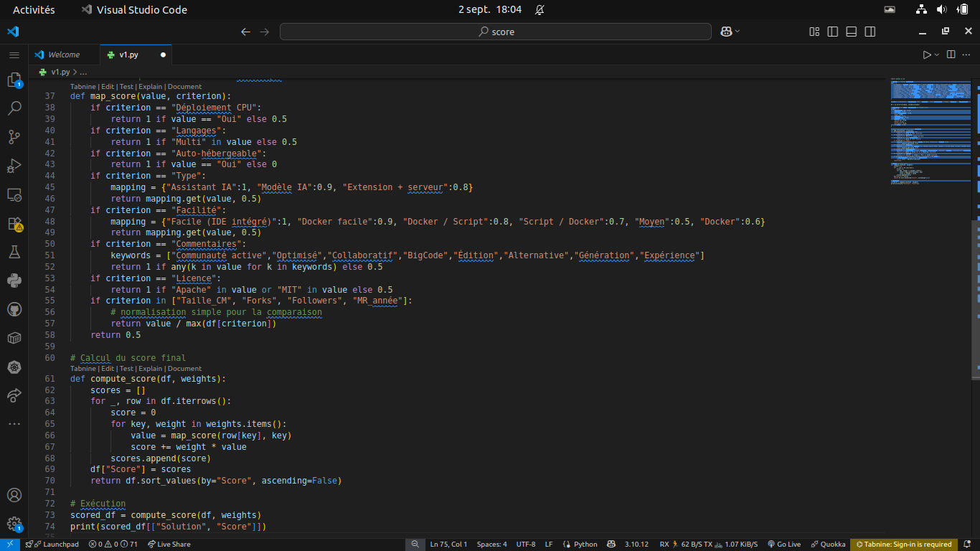Click Live Share in status bar
Viewport: 980px width, 551px height.
169,544
